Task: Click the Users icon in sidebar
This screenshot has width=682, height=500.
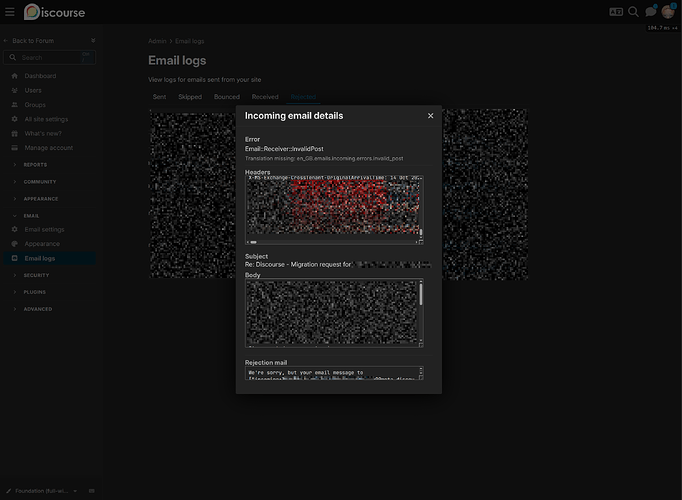Action: 14,90
